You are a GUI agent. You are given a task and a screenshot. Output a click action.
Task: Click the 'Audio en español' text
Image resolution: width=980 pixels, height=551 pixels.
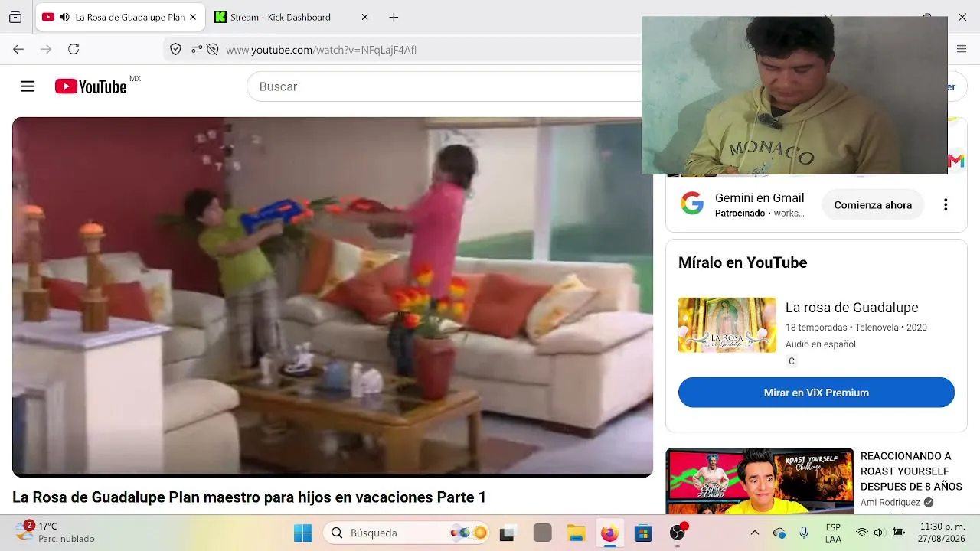click(x=821, y=344)
